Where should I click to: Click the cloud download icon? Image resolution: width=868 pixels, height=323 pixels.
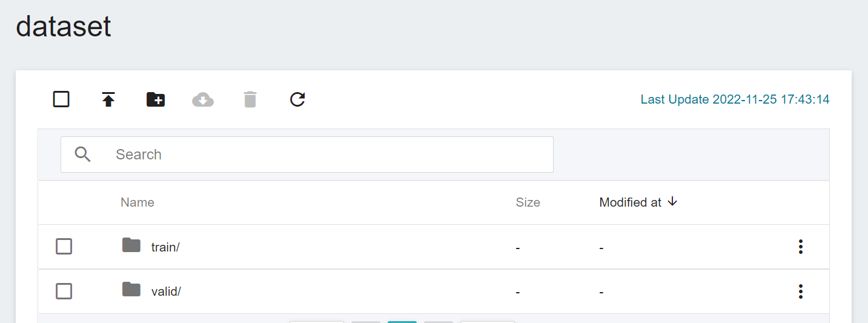[x=203, y=99]
